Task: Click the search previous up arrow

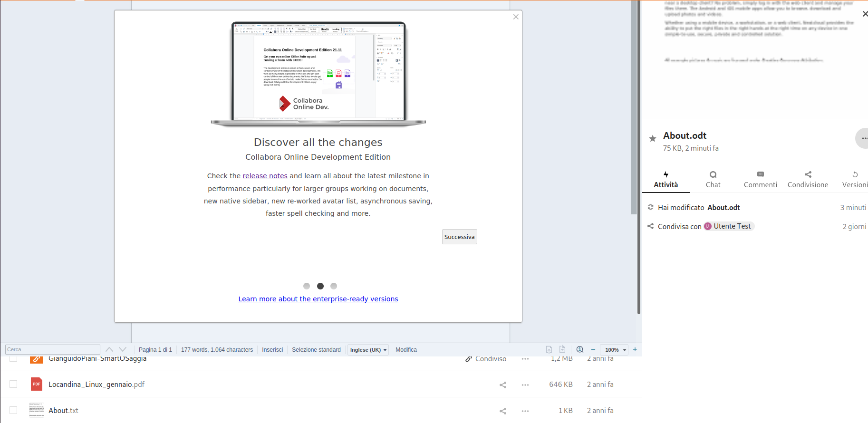Action: pyautogui.click(x=109, y=349)
